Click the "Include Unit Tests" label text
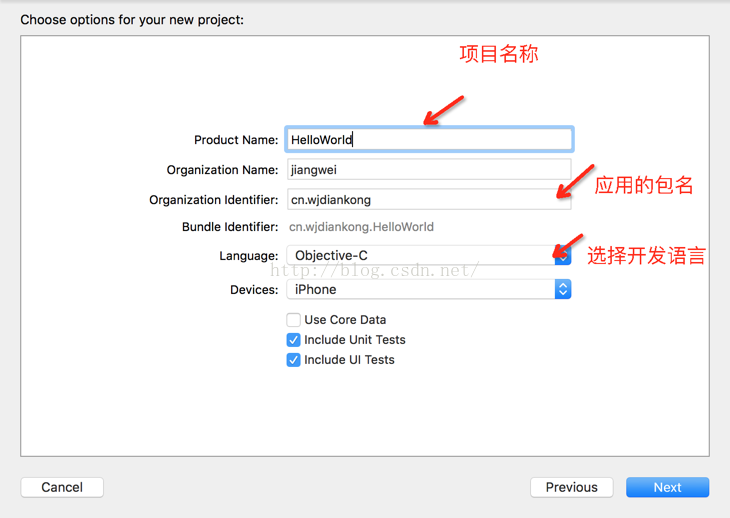Image resolution: width=730 pixels, height=518 pixels. click(355, 340)
